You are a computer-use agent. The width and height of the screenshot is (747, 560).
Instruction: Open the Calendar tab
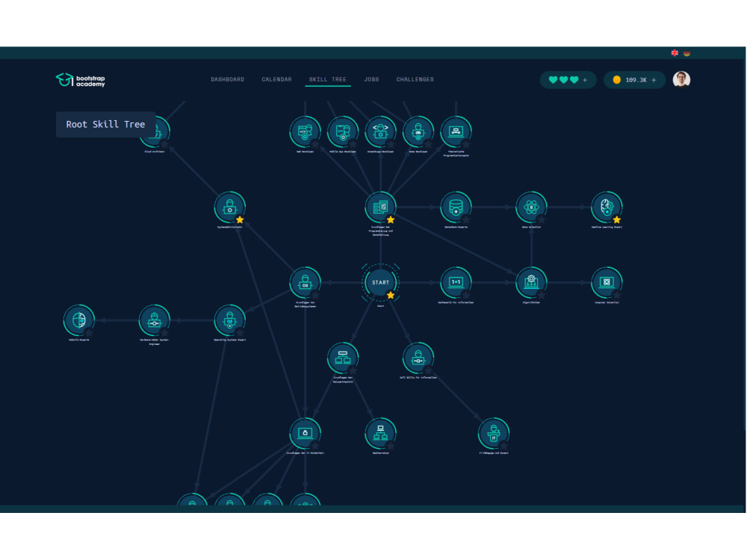pos(276,80)
